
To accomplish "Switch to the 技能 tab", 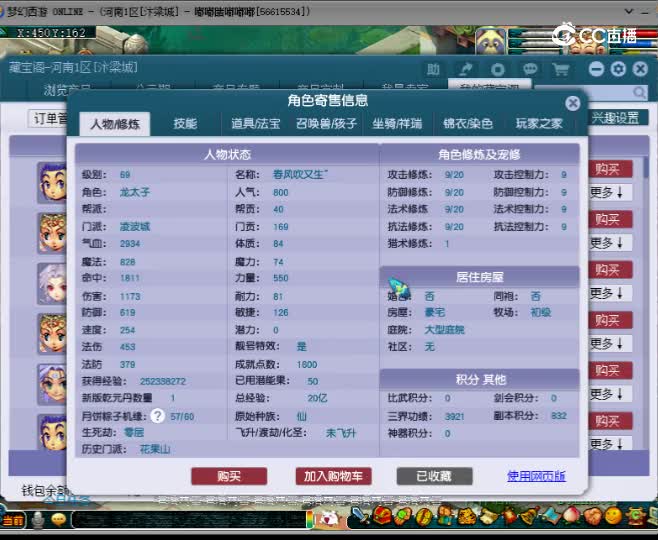I will 185,123.
